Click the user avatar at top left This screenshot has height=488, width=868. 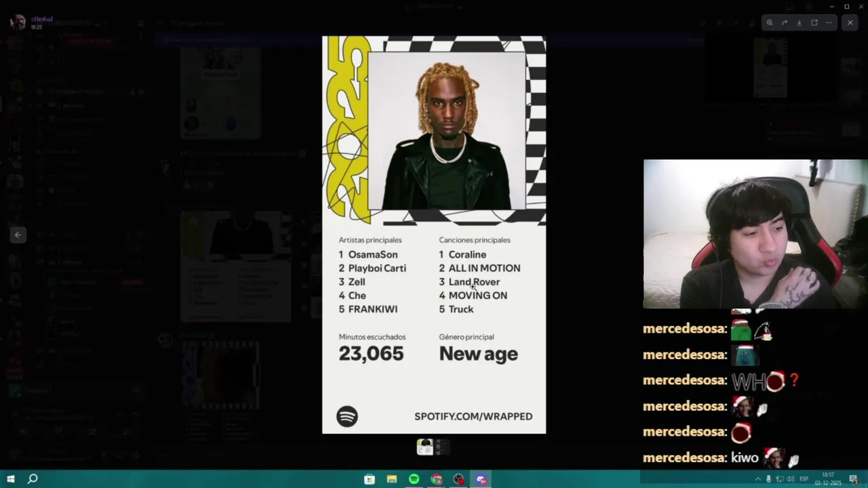[x=18, y=22]
